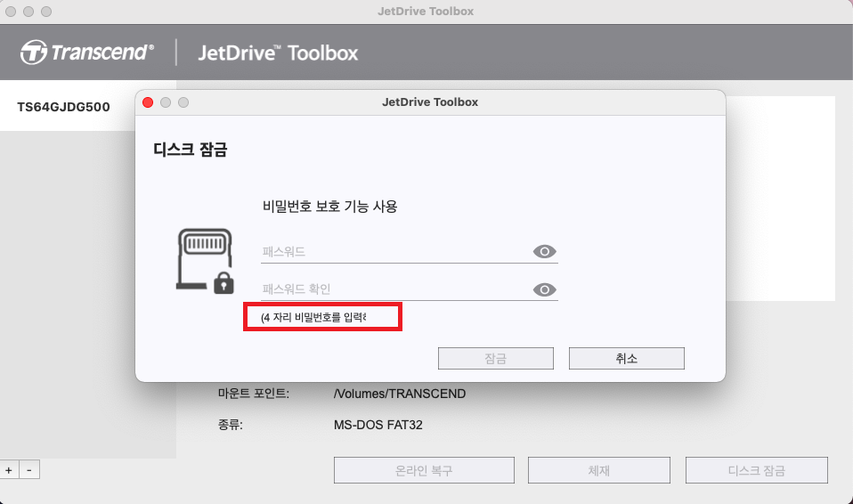853x504 pixels.
Task: Click the 잠금 button in the dialog
Action: 496,358
